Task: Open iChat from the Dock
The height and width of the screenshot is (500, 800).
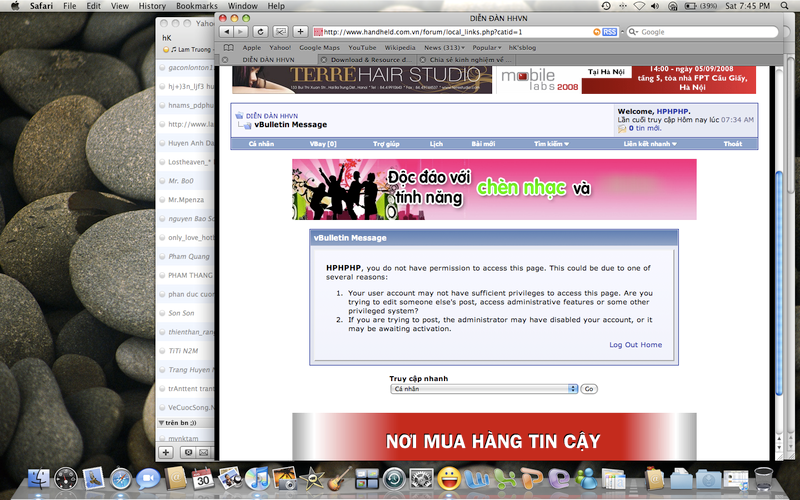Action: (x=148, y=479)
